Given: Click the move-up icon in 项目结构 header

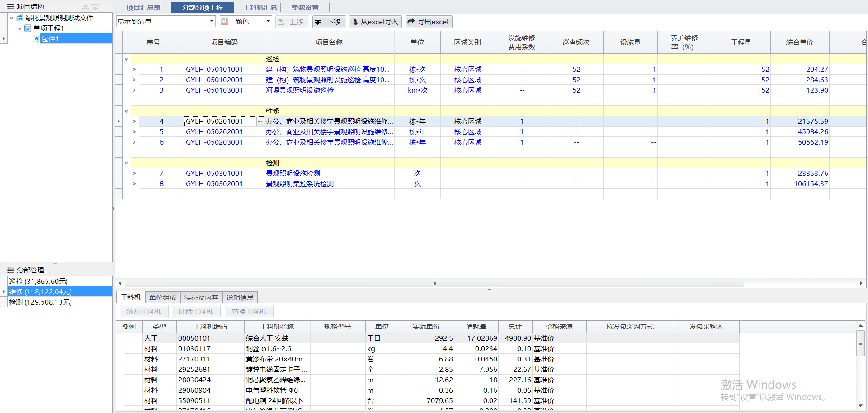Looking at the screenshot, I should [85, 7].
